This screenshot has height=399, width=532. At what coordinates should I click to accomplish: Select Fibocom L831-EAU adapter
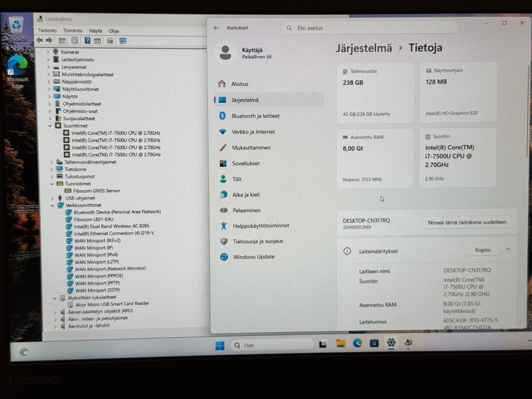(93, 219)
